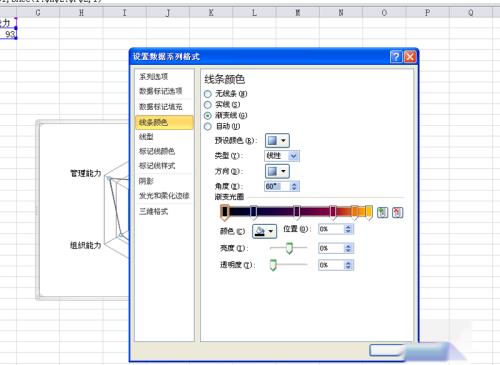Screen dimensions: 500x365
Task: Click the 亮度 brightness slider handle
Action: [x=289, y=248]
